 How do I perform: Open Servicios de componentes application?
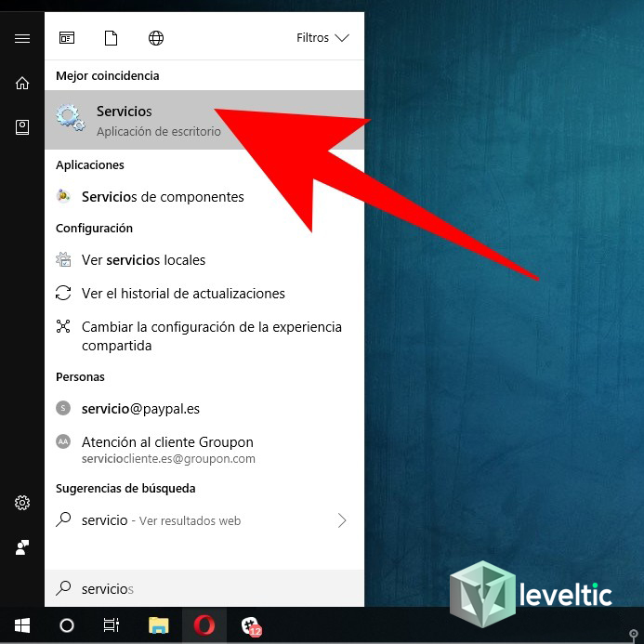point(163,197)
